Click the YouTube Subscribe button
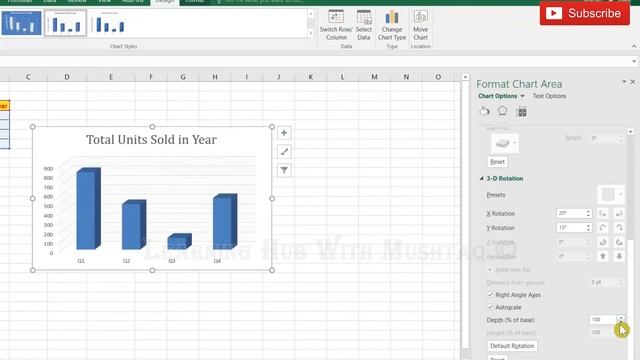640x360 pixels. 584,13
